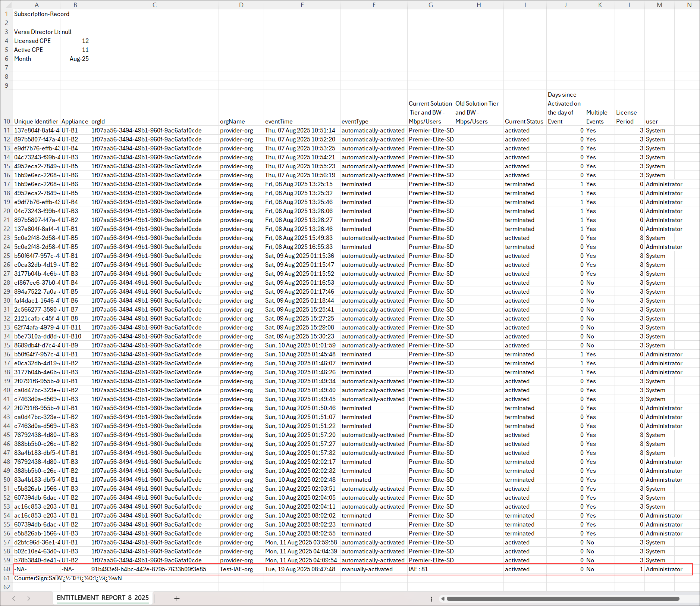
Task: Select the Test-IAE-org orgName cell
Action: tap(241, 569)
